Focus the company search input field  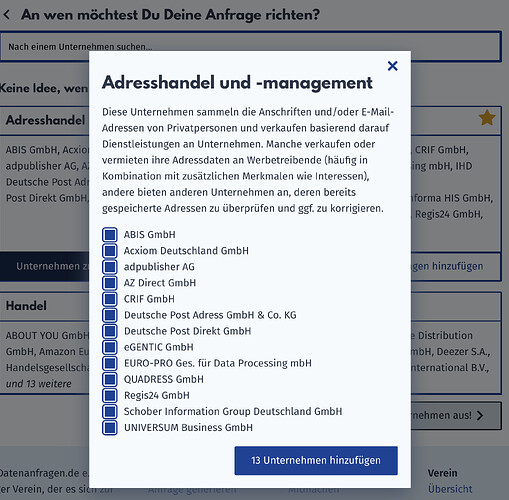tap(251, 46)
